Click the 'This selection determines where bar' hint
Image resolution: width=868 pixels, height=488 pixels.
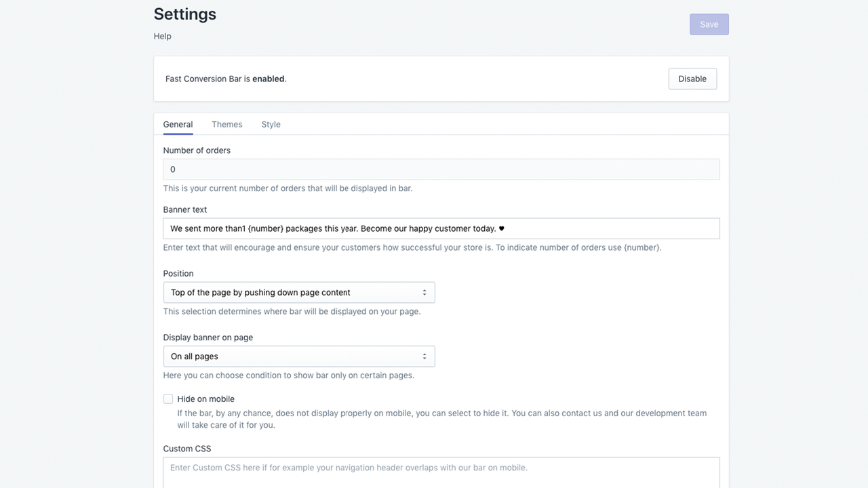point(292,311)
